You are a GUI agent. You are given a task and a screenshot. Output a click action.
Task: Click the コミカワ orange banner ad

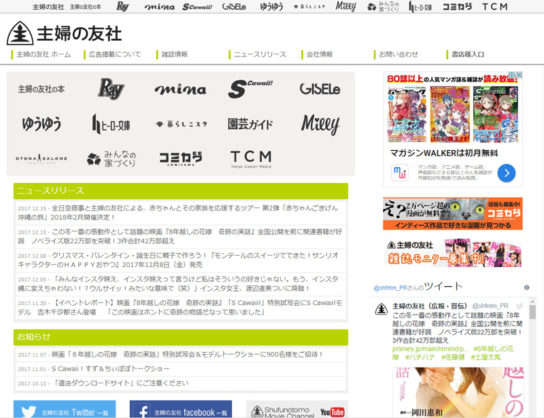453,213
